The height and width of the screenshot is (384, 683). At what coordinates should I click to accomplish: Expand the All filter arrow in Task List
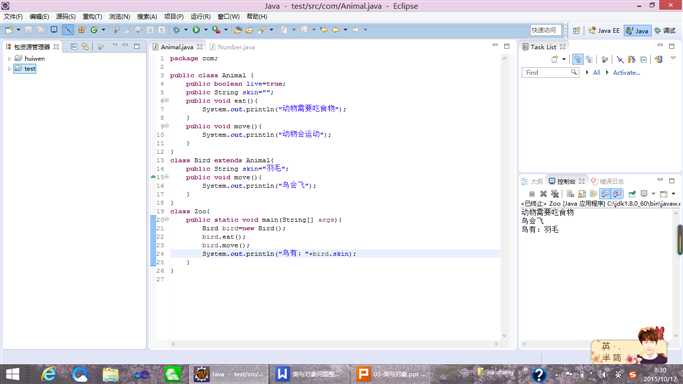click(x=587, y=72)
